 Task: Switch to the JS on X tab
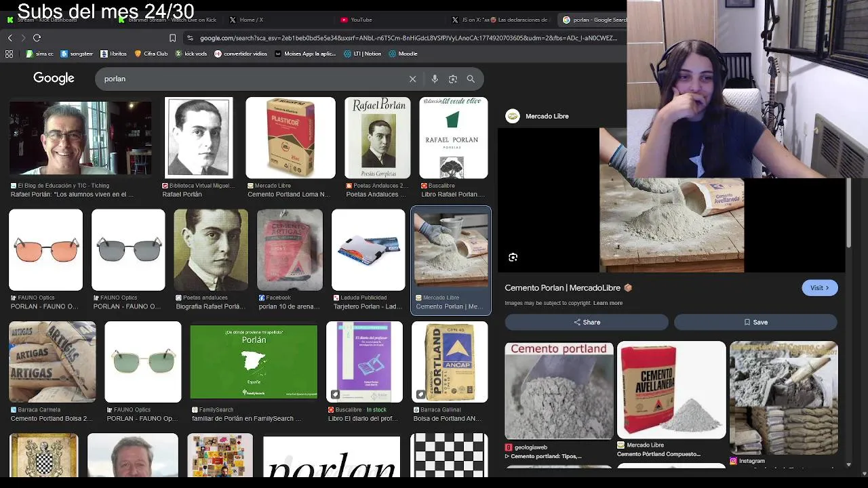pyautogui.click(x=500, y=20)
